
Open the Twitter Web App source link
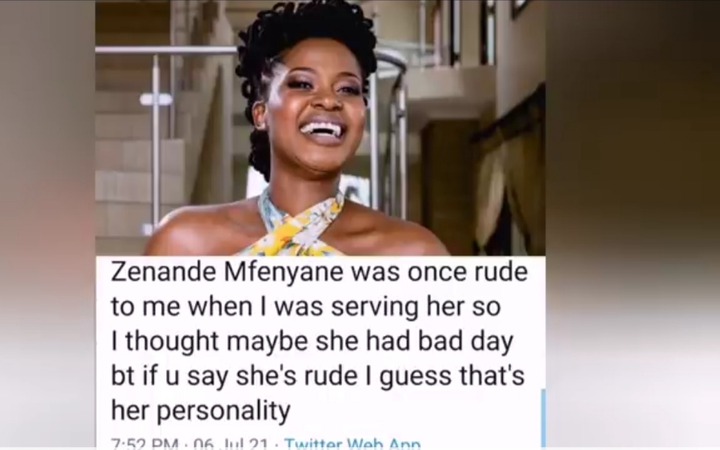pyautogui.click(x=352, y=444)
